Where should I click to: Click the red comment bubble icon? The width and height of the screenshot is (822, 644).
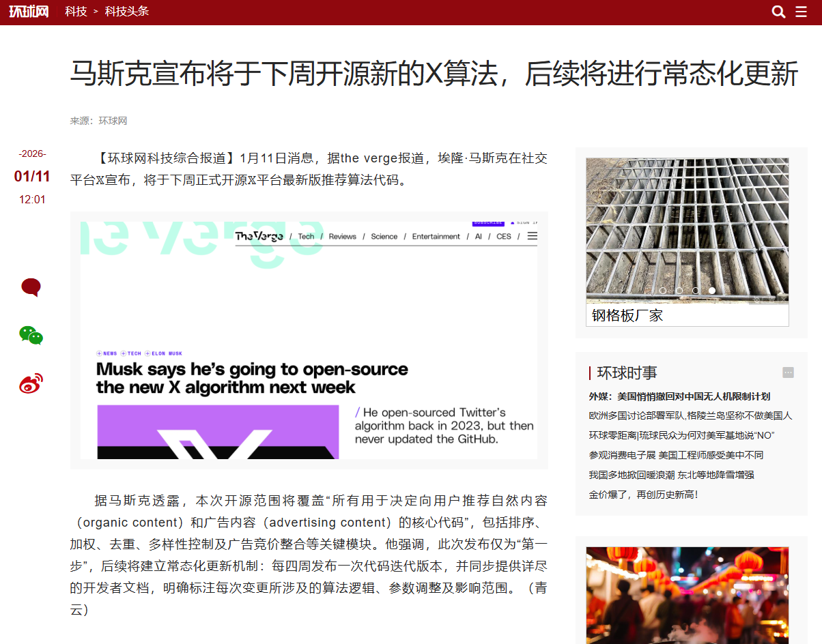[x=31, y=287]
